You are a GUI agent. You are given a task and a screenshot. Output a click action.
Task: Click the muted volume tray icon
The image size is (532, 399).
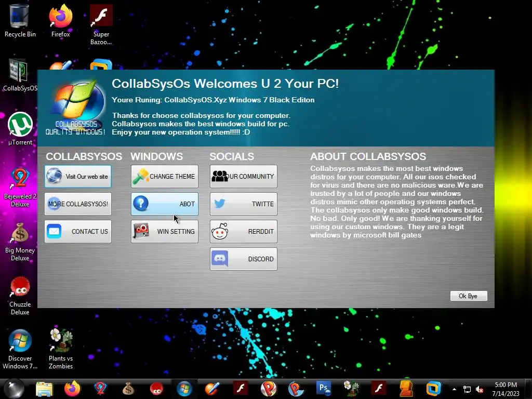pyautogui.click(x=480, y=390)
